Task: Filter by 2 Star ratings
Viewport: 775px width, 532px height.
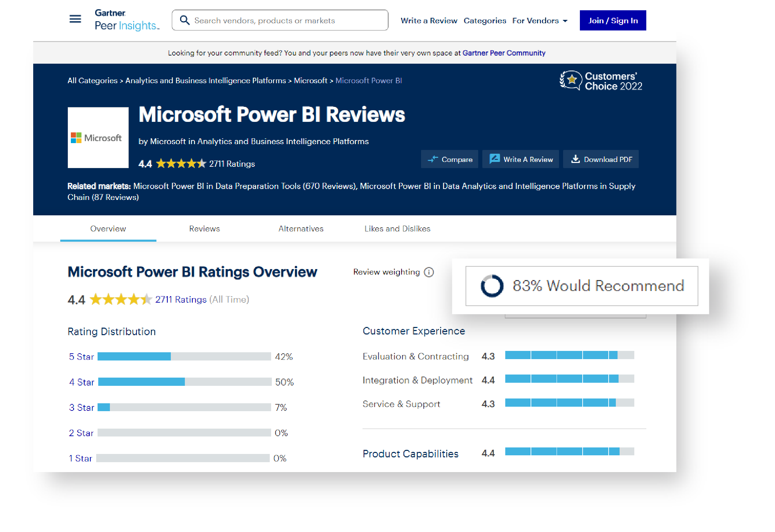Action: click(81, 433)
